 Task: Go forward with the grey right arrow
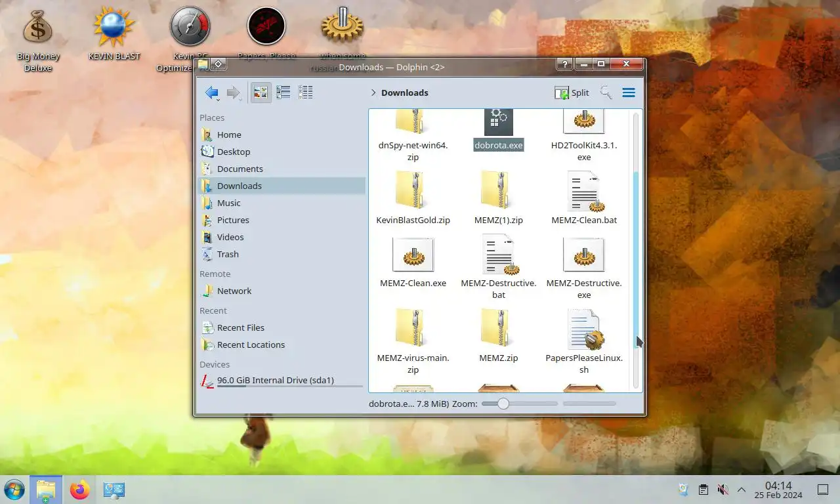(234, 93)
